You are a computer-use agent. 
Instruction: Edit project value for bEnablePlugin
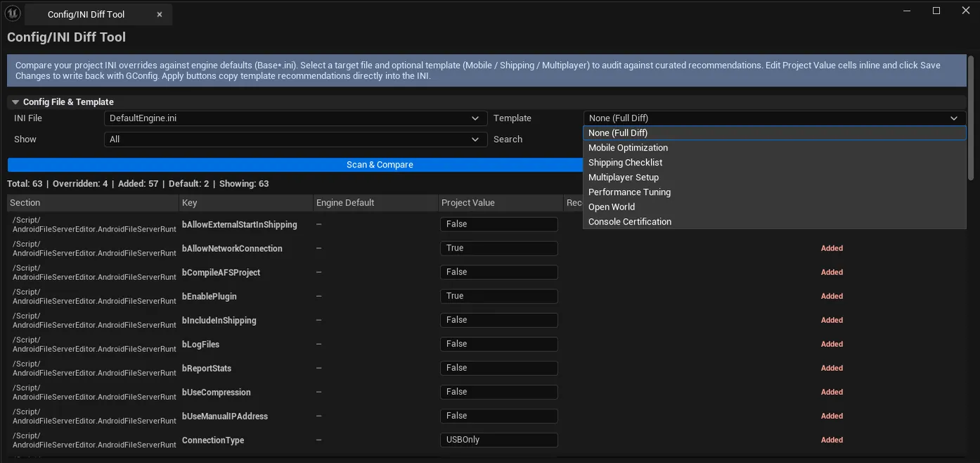point(499,296)
